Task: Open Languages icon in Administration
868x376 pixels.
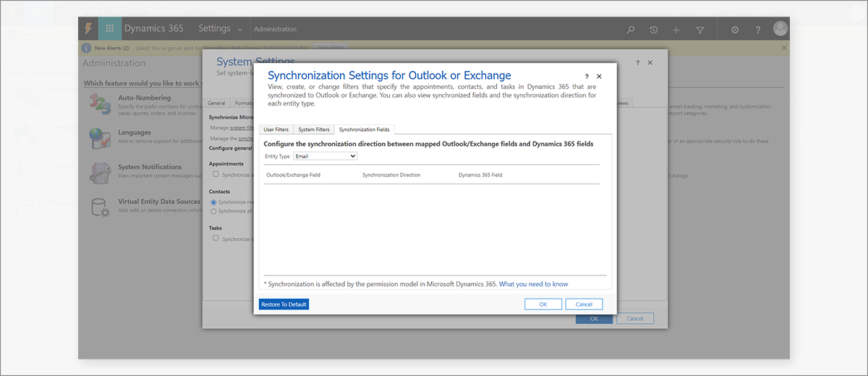Action: tap(99, 137)
